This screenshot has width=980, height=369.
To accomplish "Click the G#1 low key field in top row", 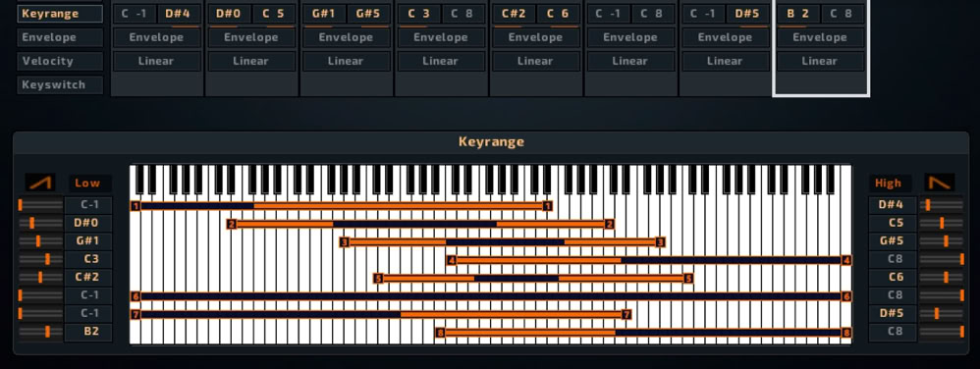I will [x=324, y=14].
